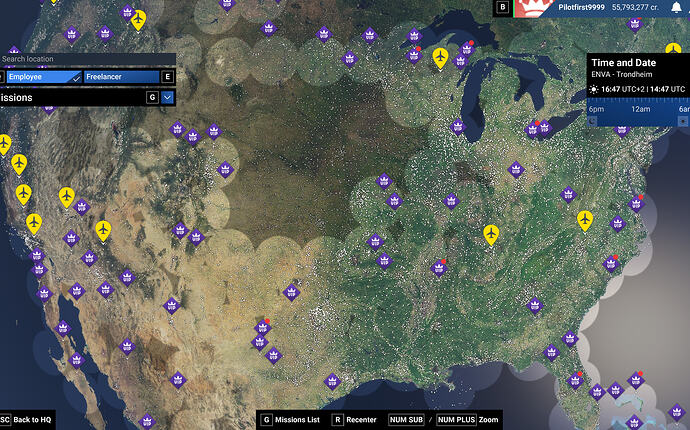
Task: Open the VIP mission marker in Oklahoma
Action: click(x=291, y=292)
